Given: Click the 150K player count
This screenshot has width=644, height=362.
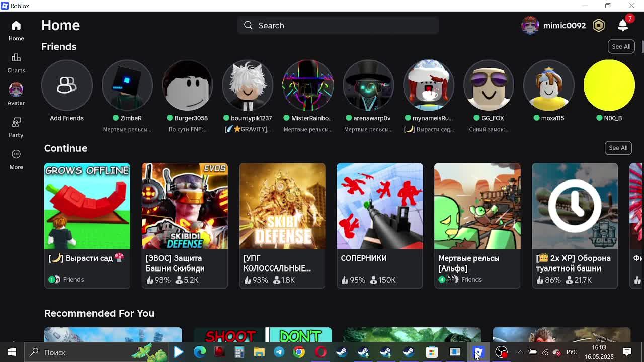Looking at the screenshot, I should coord(387,280).
